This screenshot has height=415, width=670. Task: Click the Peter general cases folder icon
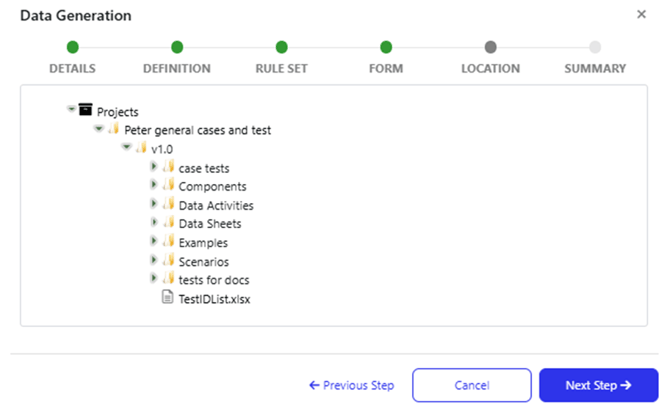tap(114, 128)
